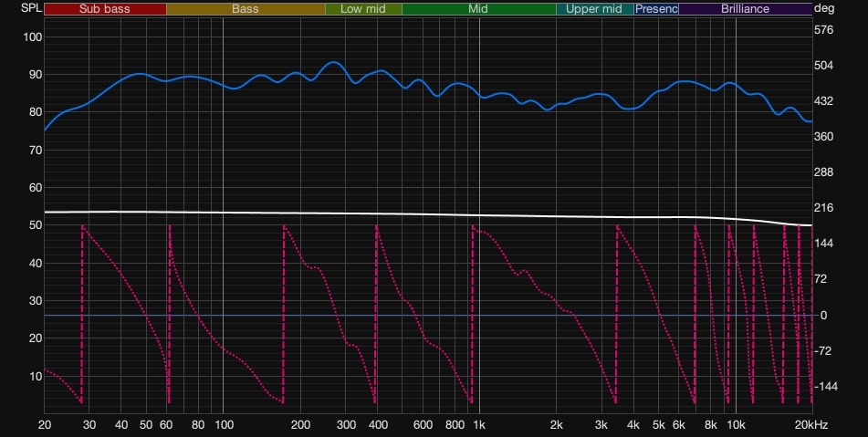This screenshot has height=437, width=868.
Task: Click the 100 Hz frequency label
Action: 224,425
